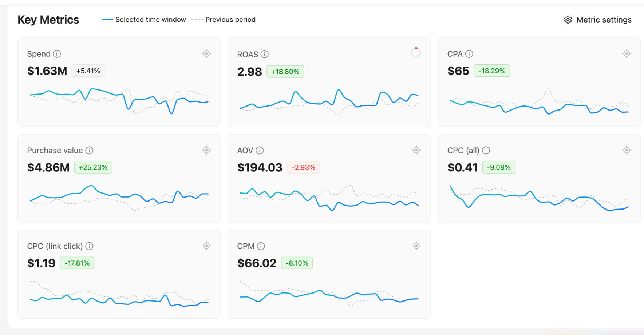Click the CPC (link click) info icon
Screen dimensions: 644x335
pyautogui.click(x=89, y=246)
